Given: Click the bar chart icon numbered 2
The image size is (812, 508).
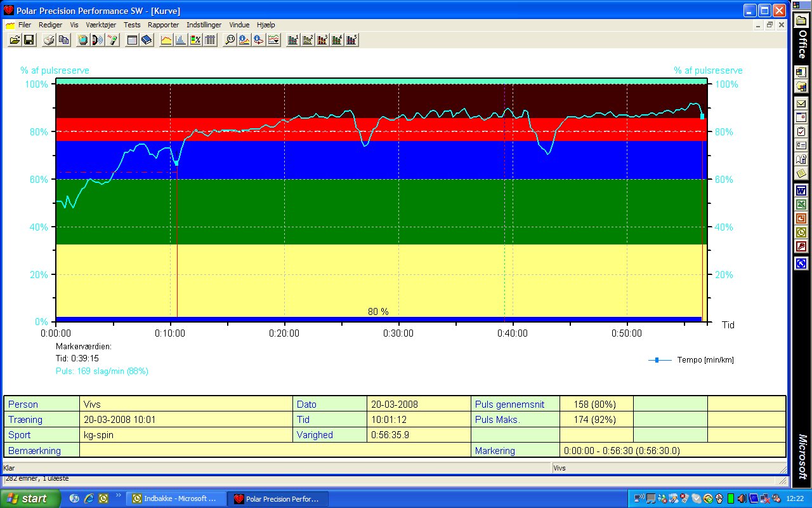Looking at the screenshot, I should tap(308, 40).
